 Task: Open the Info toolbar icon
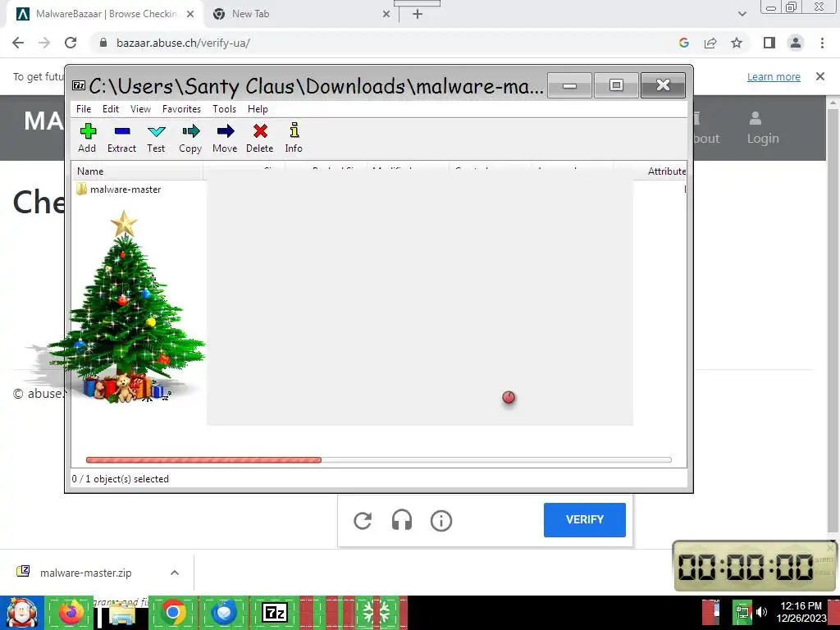coord(294,138)
